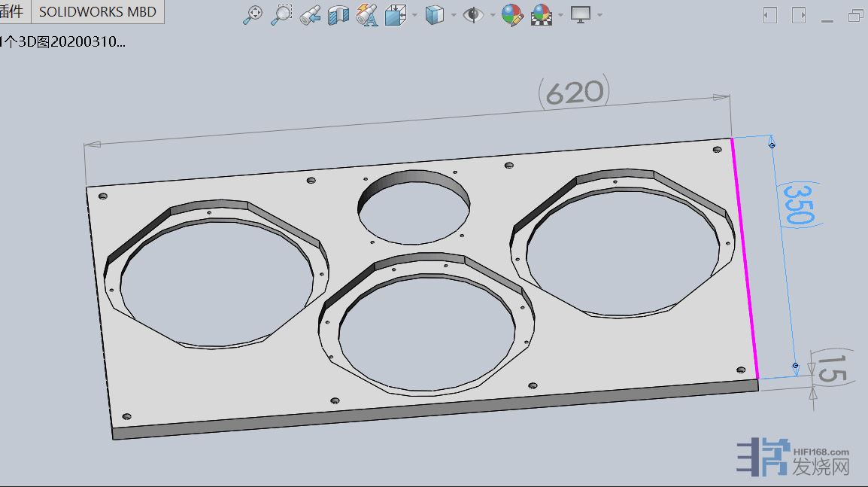868x487 pixels.
Task: Click the Zoom to Fit icon
Action: click(x=253, y=14)
